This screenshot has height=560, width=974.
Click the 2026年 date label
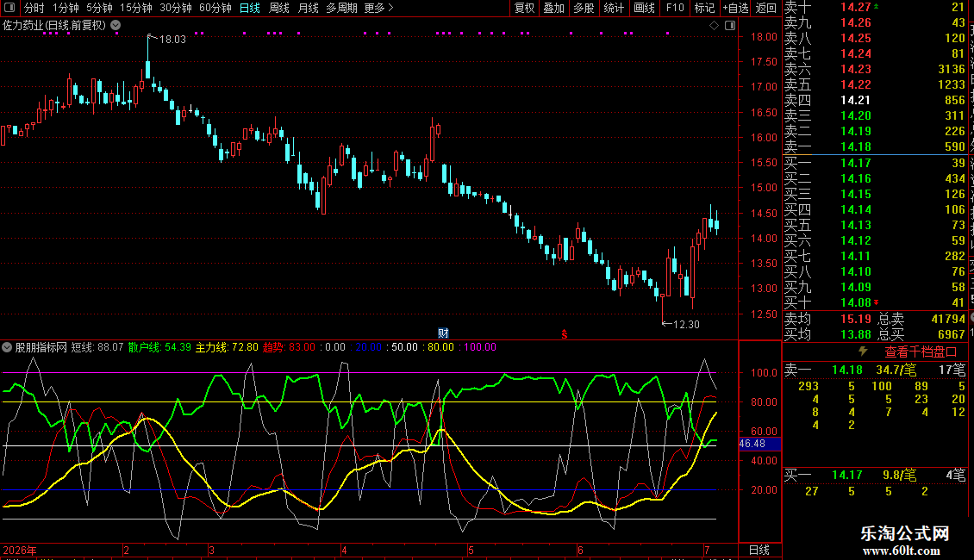click(x=20, y=550)
